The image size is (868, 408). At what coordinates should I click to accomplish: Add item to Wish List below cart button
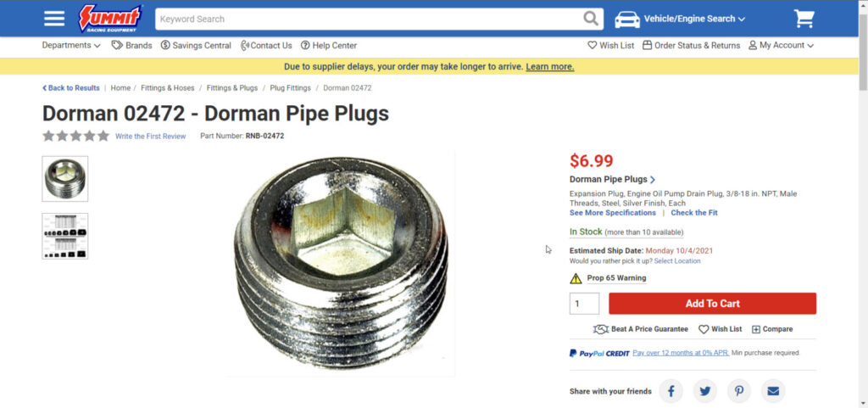pos(720,329)
